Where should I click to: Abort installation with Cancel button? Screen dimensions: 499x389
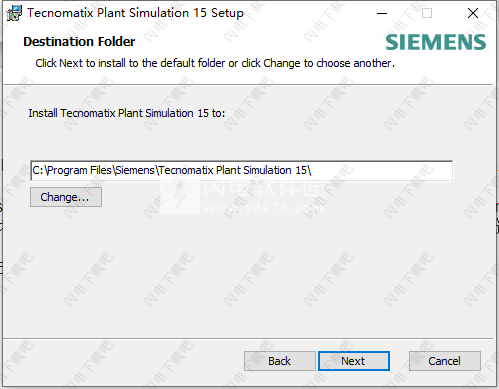point(445,361)
